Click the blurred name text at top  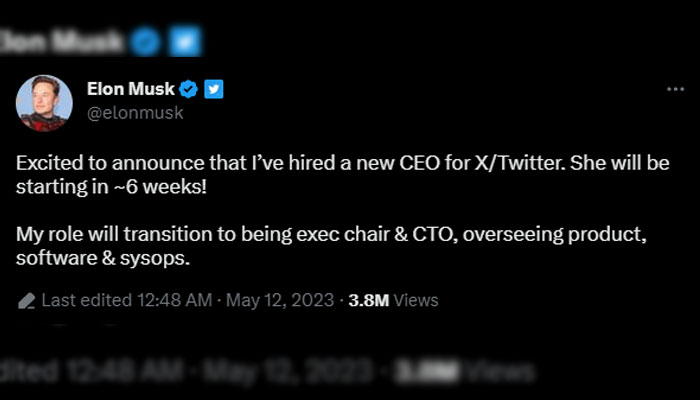[60, 42]
